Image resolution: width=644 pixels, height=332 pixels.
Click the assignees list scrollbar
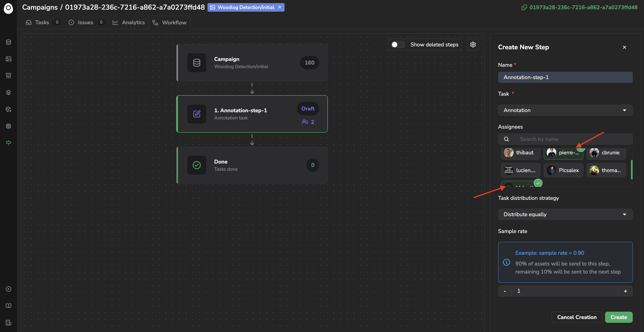pos(631,170)
